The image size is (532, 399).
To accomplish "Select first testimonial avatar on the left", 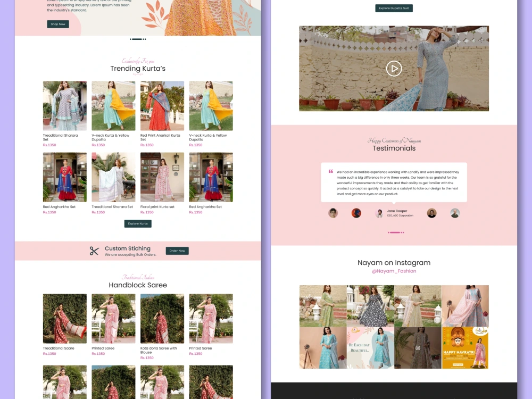I will click(333, 213).
